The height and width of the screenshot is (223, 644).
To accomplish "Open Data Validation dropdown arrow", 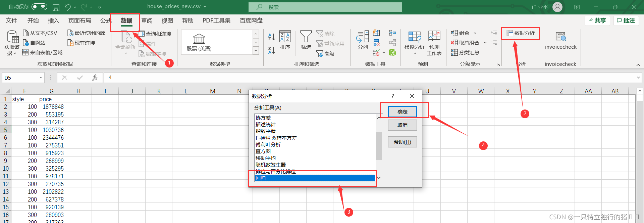I will pyautogui.click(x=384, y=52).
